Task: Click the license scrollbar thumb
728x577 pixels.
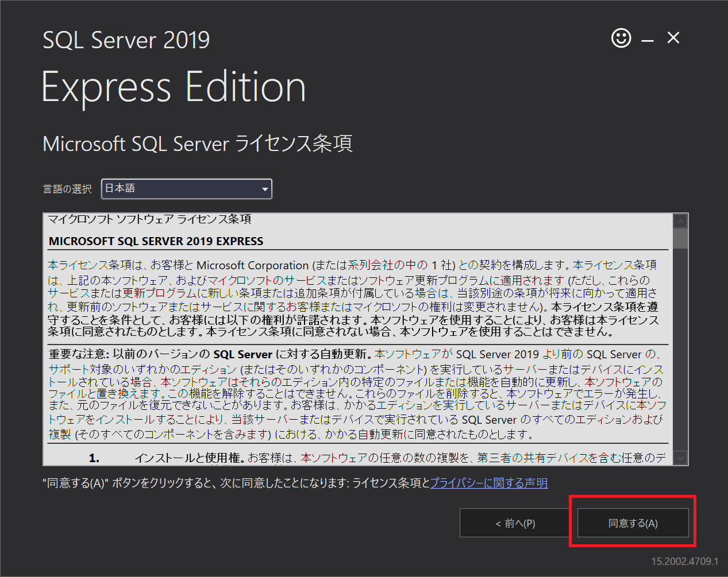Action: [681, 239]
